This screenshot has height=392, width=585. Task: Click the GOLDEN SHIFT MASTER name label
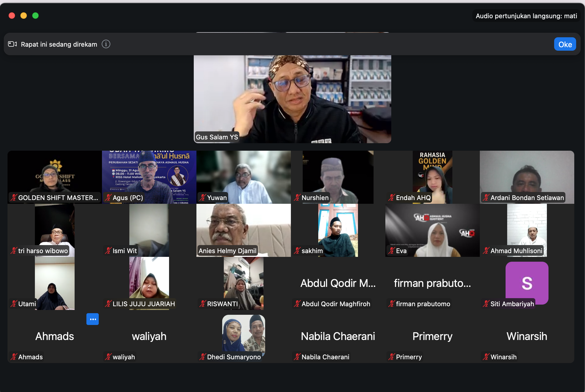[58, 198]
